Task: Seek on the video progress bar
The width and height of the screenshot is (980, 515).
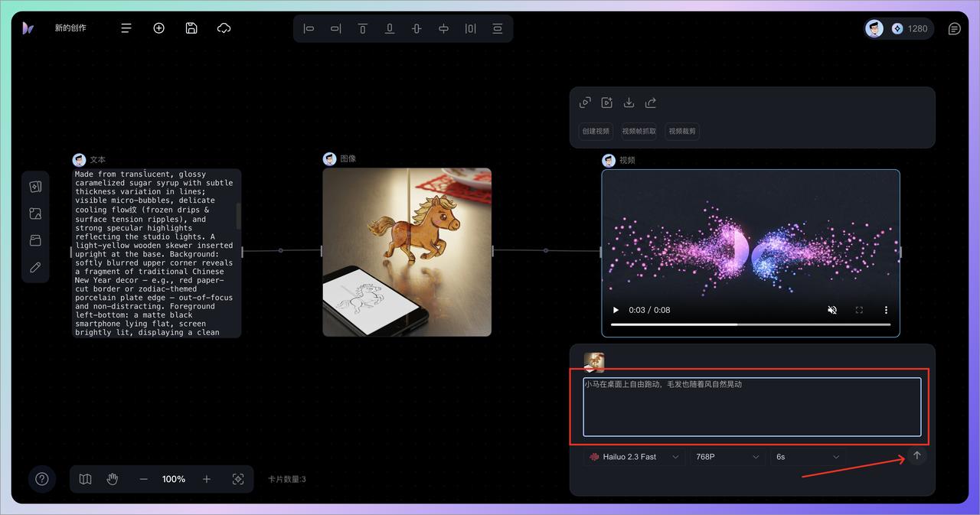Action: (750, 324)
